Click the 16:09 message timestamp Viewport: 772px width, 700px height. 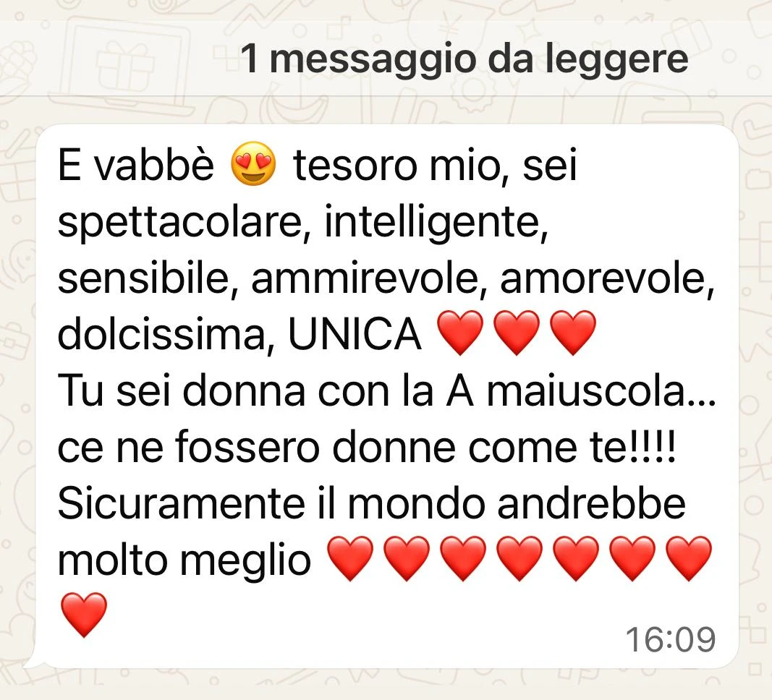click(670, 639)
